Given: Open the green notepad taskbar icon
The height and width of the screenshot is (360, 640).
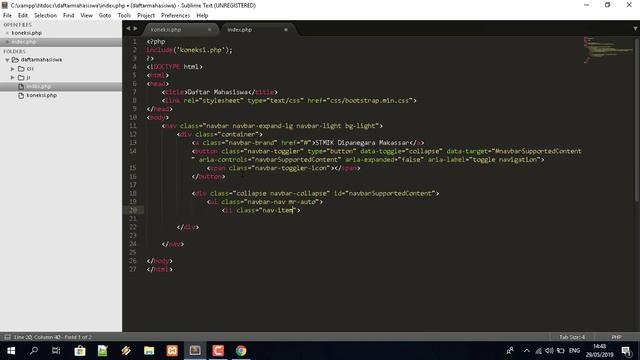Looking at the screenshot, I should pyautogui.click(x=102, y=351).
